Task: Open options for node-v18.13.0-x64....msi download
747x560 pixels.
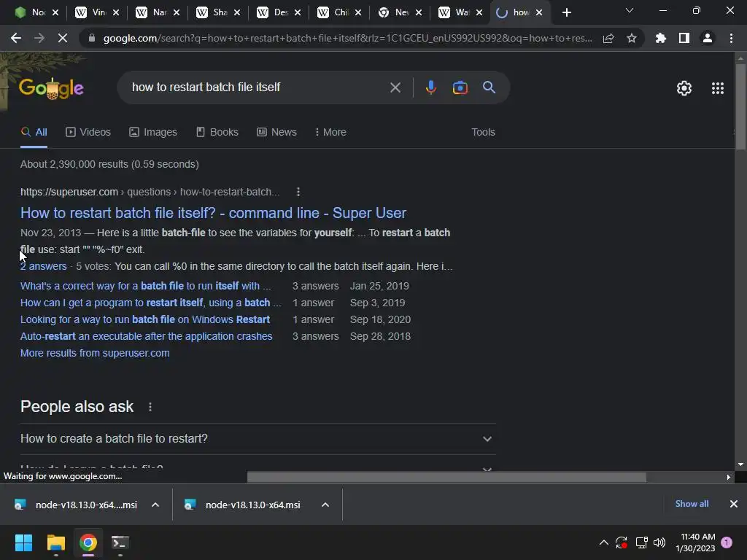Action: point(155,505)
